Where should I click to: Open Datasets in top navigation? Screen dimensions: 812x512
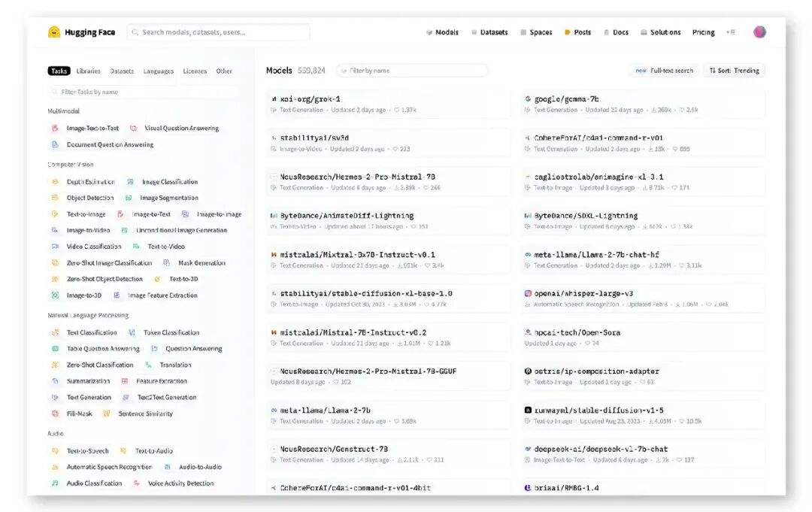pyautogui.click(x=489, y=32)
